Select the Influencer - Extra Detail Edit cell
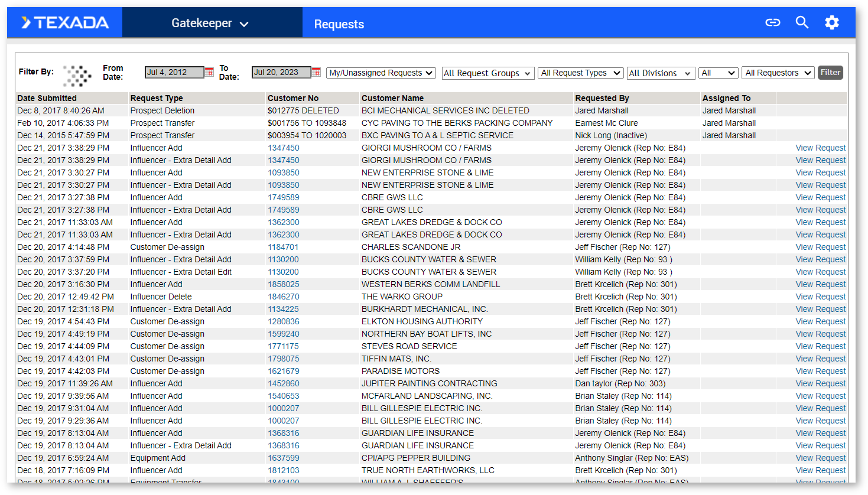 pos(181,272)
